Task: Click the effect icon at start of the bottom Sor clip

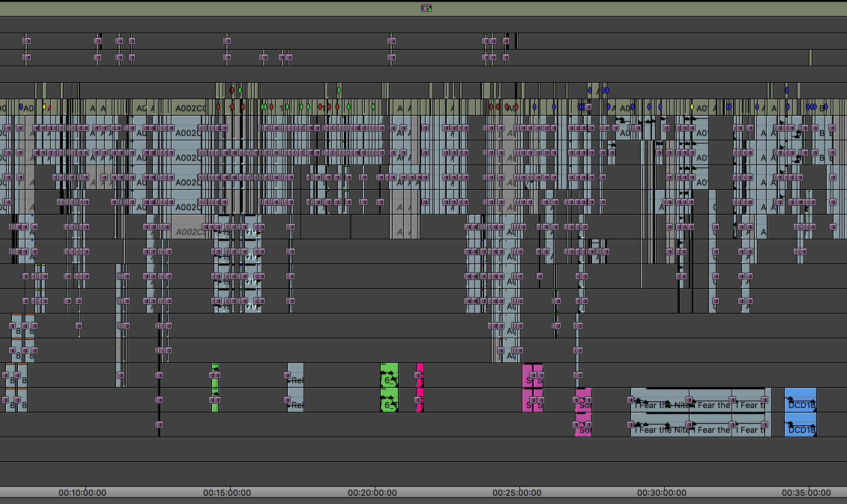Action: click(576, 425)
